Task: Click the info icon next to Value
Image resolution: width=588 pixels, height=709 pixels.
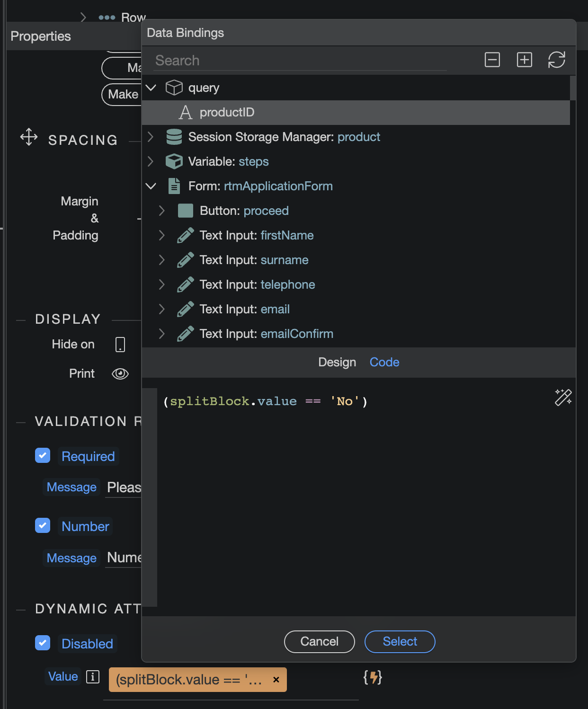Action: point(93,677)
